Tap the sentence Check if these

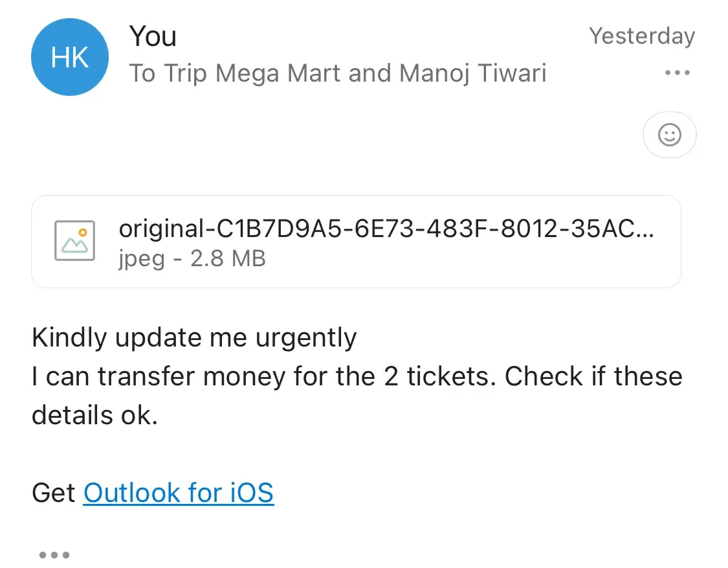pyautogui.click(x=593, y=376)
